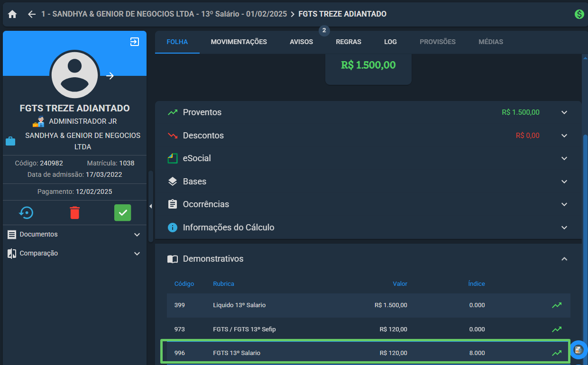Click the eSocial document icon
The image size is (588, 365).
pyautogui.click(x=173, y=158)
